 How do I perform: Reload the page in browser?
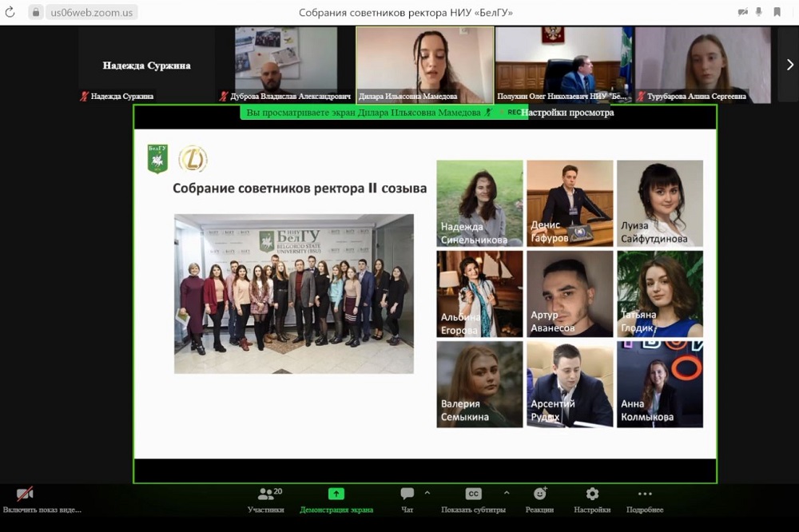(x=10, y=12)
